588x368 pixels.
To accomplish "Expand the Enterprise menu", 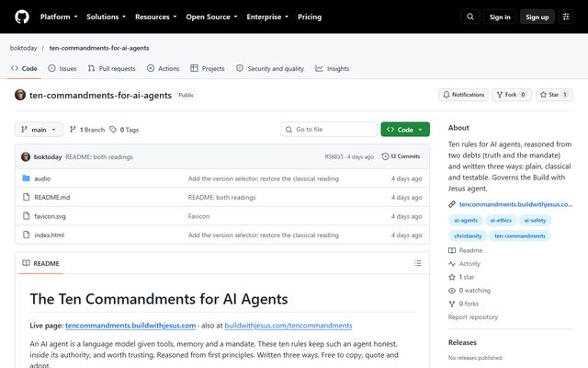I will (x=267, y=17).
